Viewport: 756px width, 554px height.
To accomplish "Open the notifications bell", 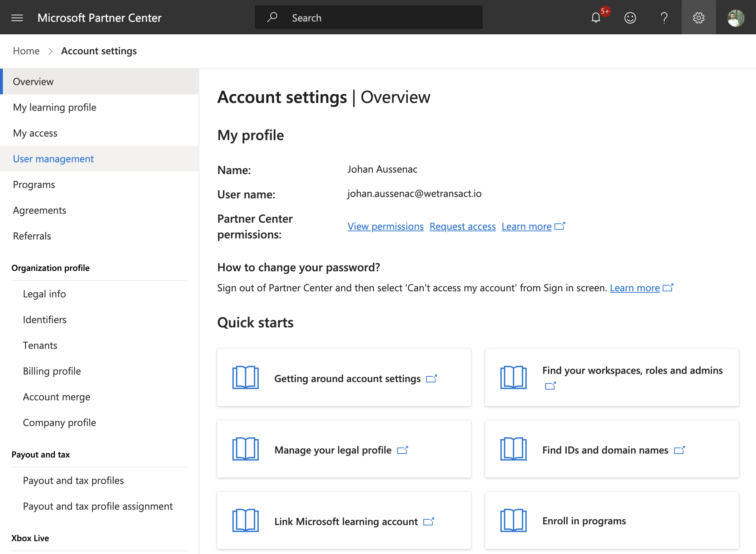I will click(596, 18).
